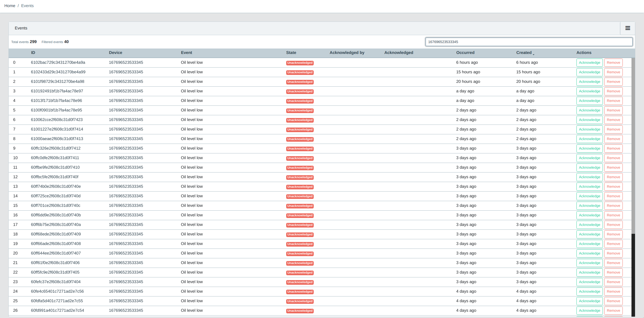Sort table by Device column header
Image resolution: width=644 pixels, height=318 pixels.
pyautogui.click(x=115, y=53)
